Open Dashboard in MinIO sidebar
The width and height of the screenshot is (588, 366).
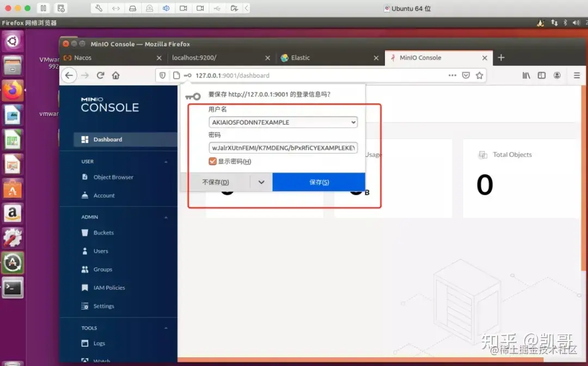pyautogui.click(x=125, y=139)
